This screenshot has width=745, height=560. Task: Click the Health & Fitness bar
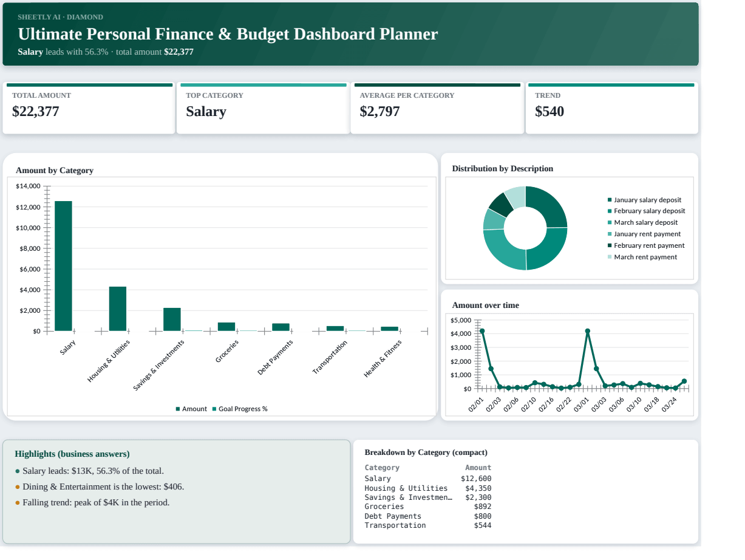click(390, 329)
